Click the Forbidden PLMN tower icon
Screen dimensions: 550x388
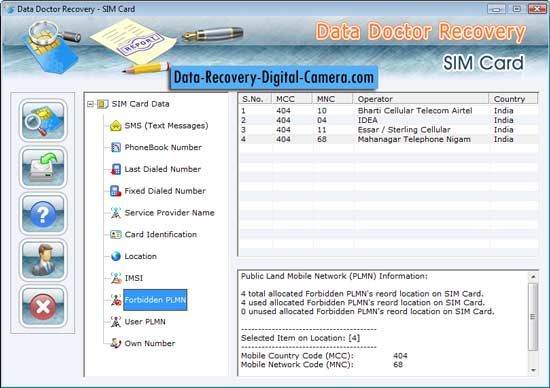point(116,300)
